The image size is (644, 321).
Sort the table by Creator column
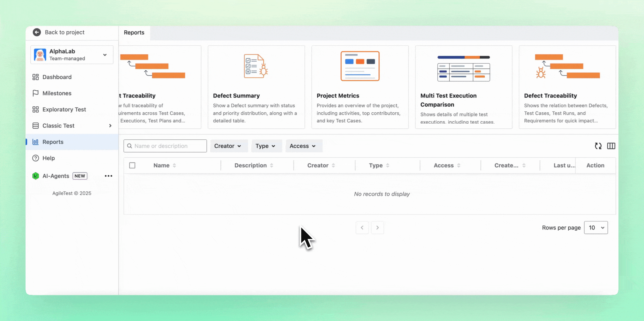pyautogui.click(x=333, y=166)
